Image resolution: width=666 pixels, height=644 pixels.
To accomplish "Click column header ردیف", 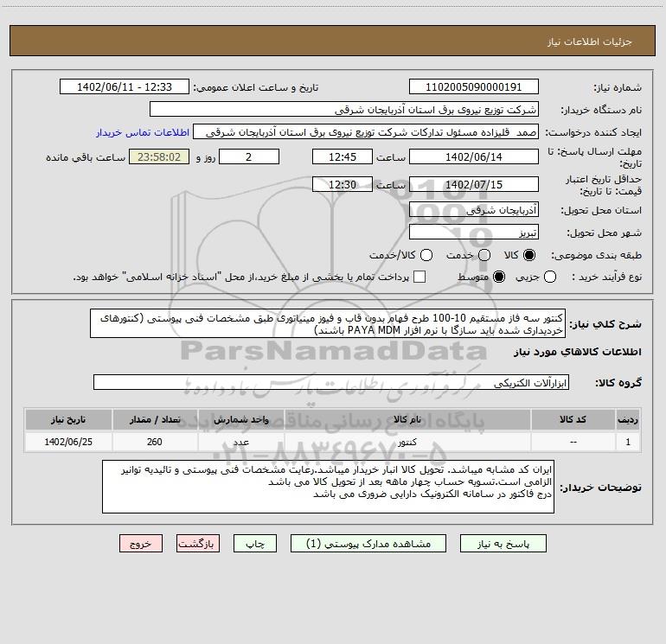I will click(628, 420).
